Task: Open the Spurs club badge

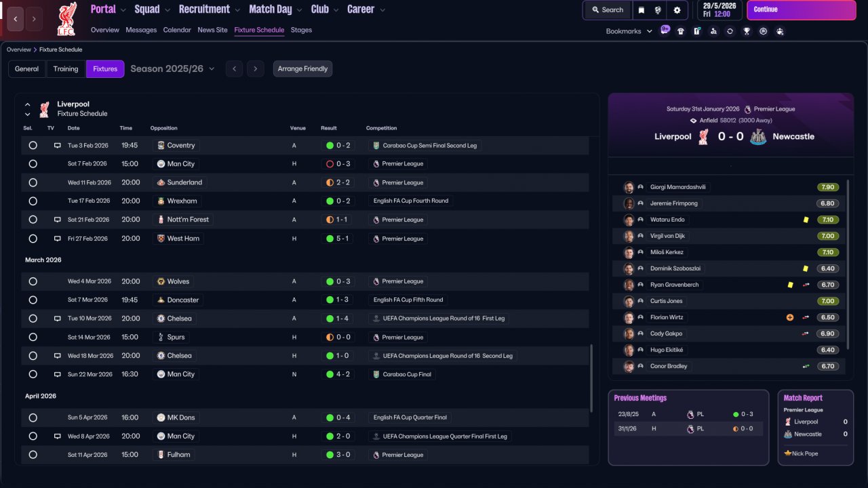Action: tap(161, 337)
